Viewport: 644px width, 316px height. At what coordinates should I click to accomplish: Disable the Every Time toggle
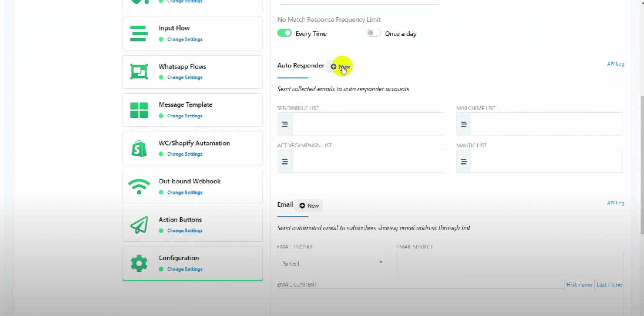click(x=284, y=33)
